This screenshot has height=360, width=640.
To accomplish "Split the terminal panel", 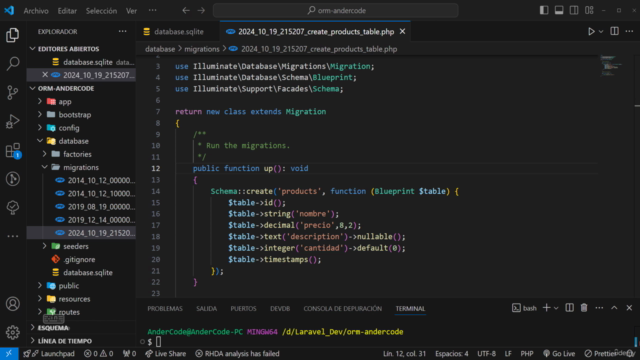I will point(569,308).
